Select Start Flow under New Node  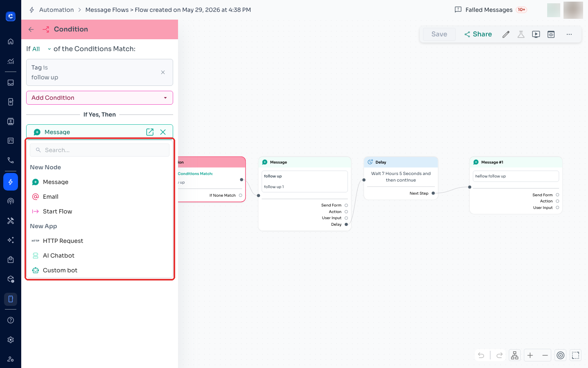(x=100, y=211)
